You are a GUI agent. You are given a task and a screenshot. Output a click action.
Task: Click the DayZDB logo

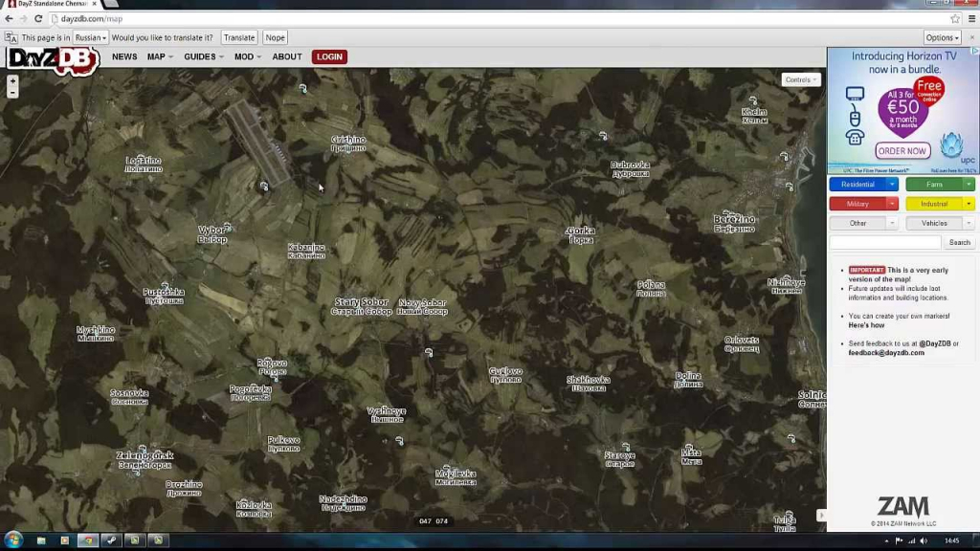(x=53, y=59)
